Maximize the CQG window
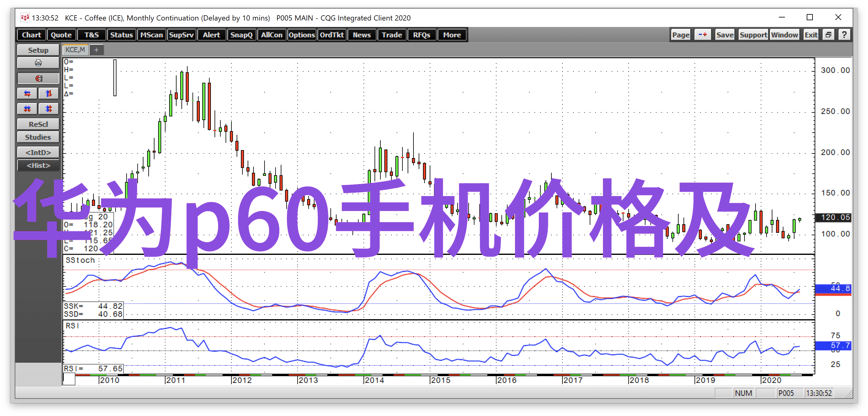Viewport: 868px width, 416px height. [x=810, y=17]
